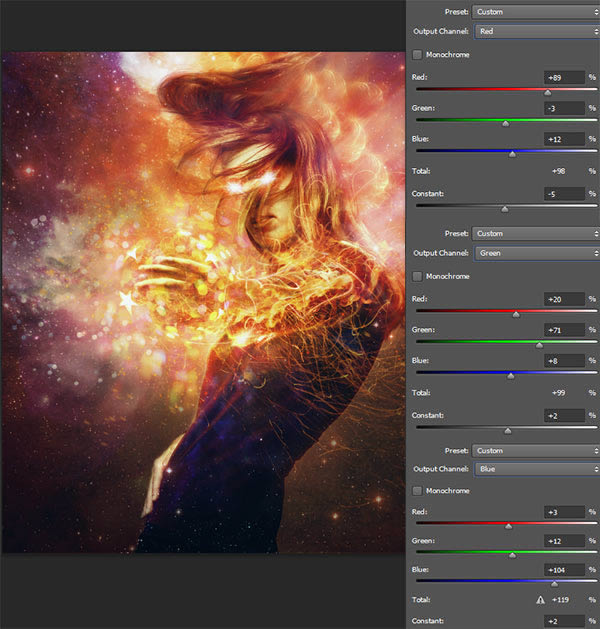This screenshot has height=629, width=600.
Task: Click the Total value +99
Action: 559,393
